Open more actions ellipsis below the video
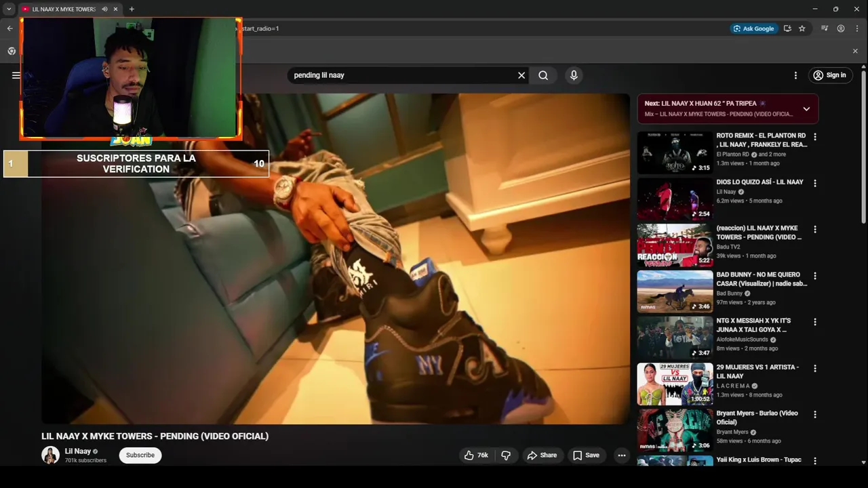Viewport: 868px width, 488px height. pyautogui.click(x=621, y=455)
